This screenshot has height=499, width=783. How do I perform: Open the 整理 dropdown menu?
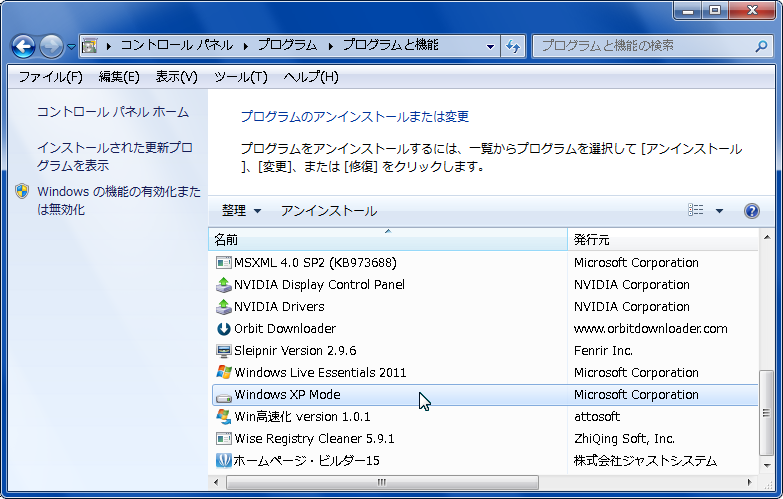pos(241,211)
